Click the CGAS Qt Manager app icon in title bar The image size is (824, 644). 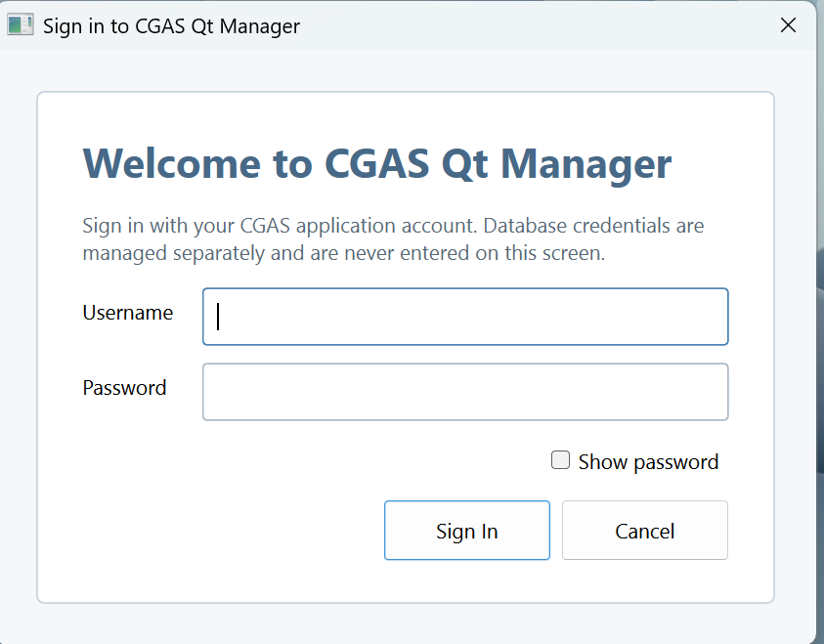(x=21, y=24)
